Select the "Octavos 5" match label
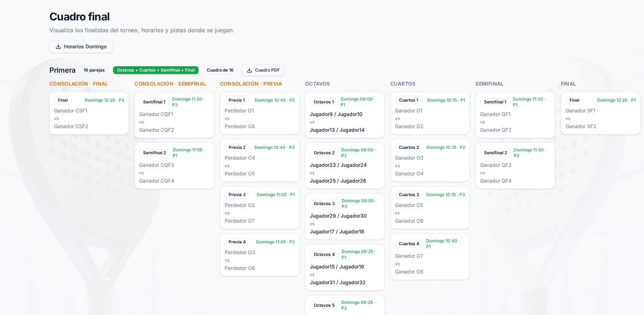Viewport: 644px width, 315px height. click(324, 305)
